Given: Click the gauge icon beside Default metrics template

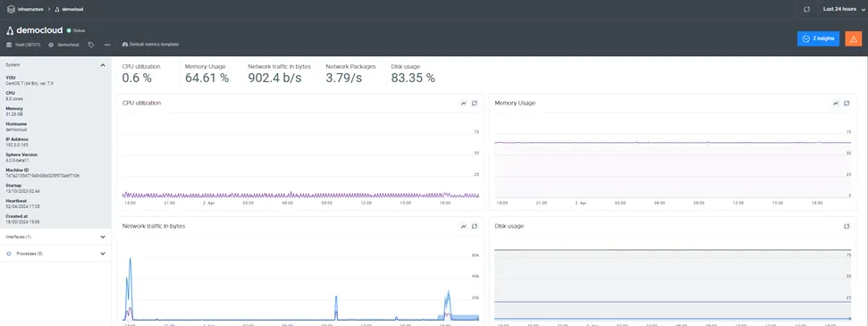Looking at the screenshot, I should 124,45.
